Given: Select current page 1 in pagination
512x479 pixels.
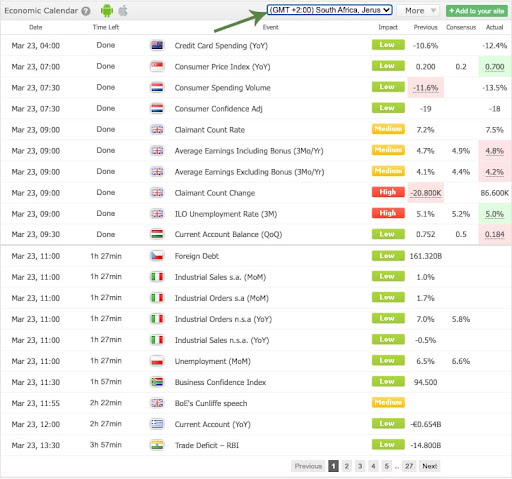Looking at the screenshot, I should click(333, 466).
